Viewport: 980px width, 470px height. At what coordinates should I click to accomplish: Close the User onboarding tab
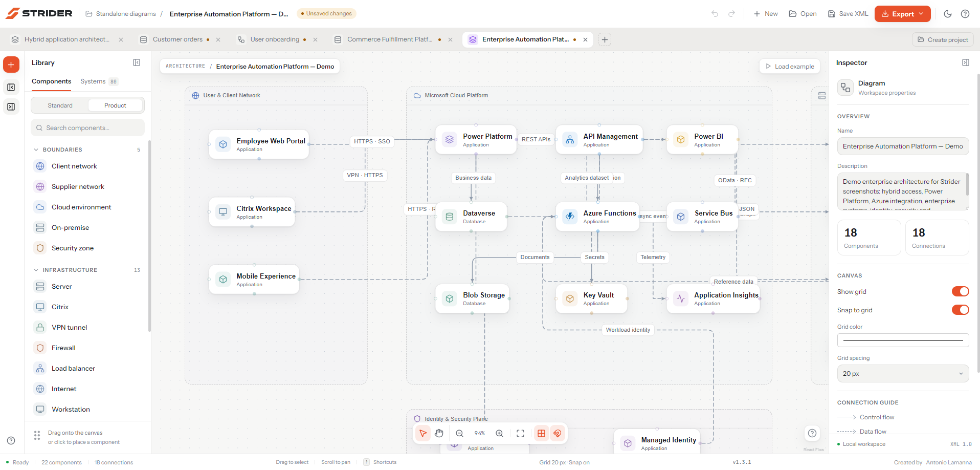point(315,39)
